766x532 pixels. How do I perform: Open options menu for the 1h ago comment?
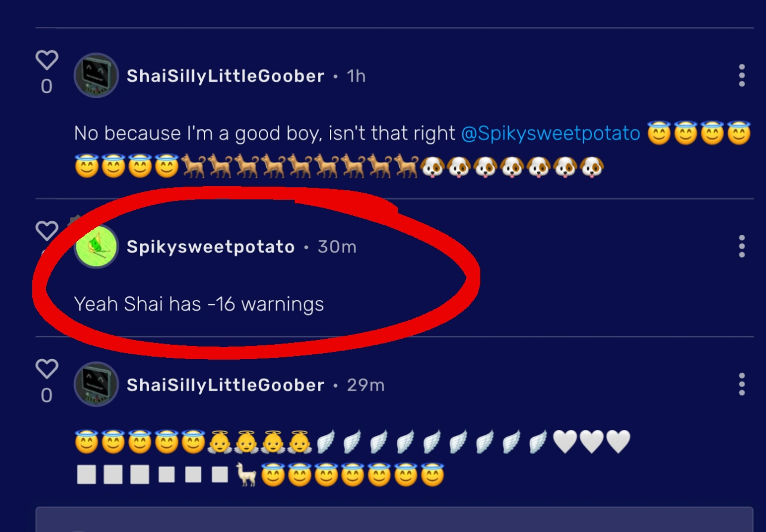click(x=742, y=76)
